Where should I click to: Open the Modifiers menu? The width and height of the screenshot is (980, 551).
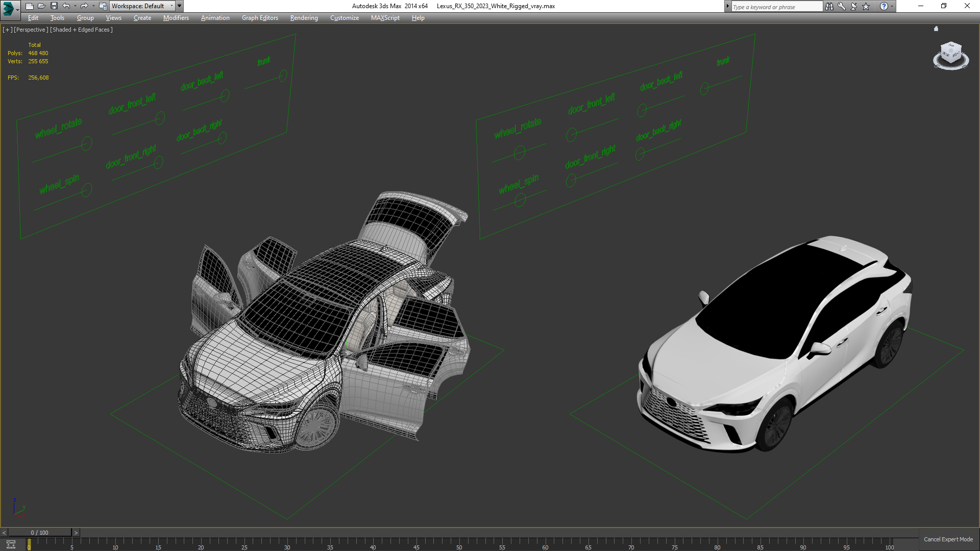tap(176, 18)
